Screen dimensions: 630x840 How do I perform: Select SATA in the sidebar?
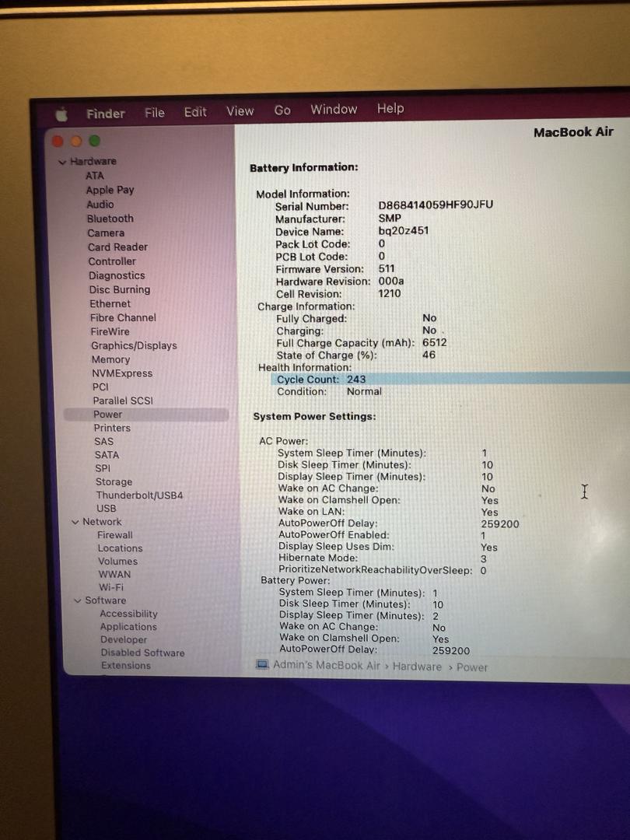(107, 455)
